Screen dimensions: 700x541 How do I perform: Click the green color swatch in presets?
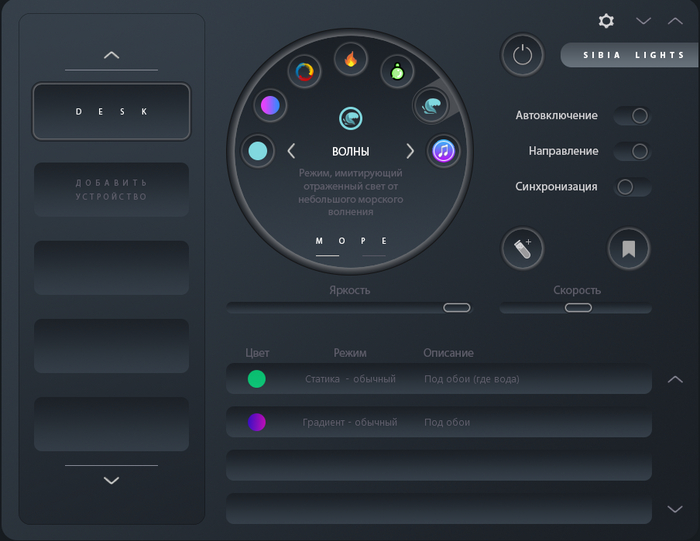(257, 379)
